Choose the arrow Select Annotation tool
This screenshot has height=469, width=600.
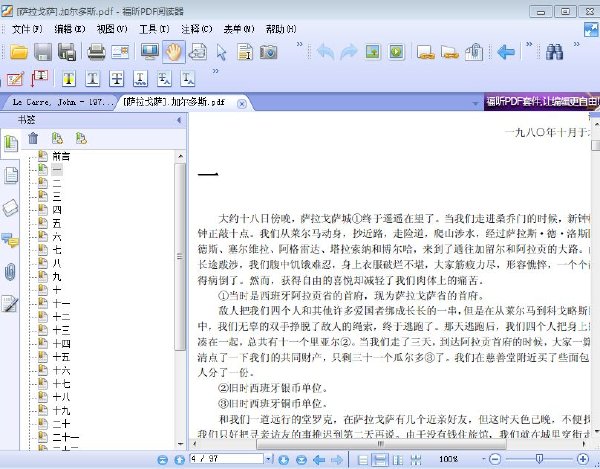[221, 52]
